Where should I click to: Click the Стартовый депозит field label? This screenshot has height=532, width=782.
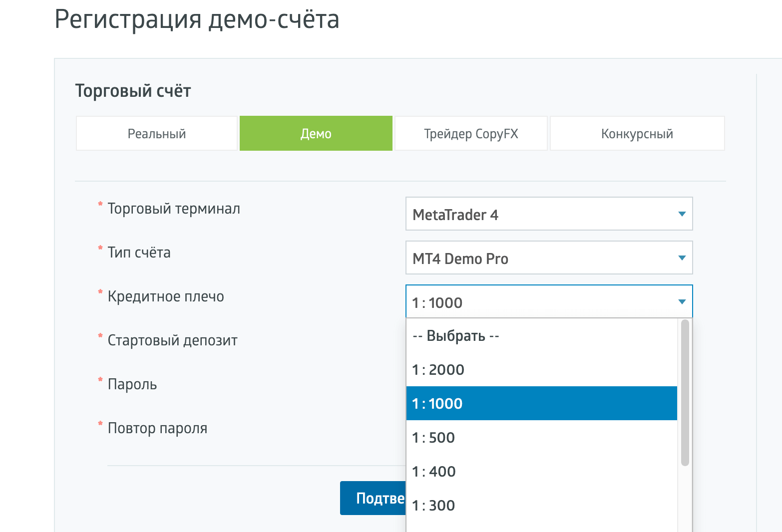[x=172, y=340]
